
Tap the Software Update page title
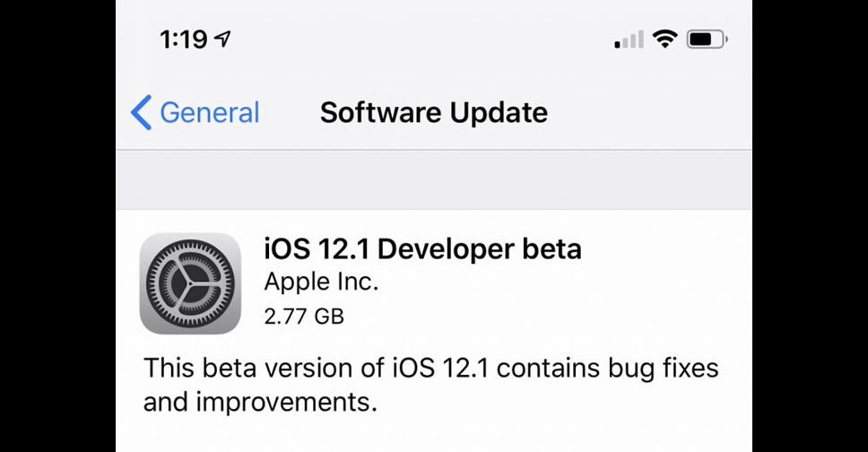click(434, 113)
